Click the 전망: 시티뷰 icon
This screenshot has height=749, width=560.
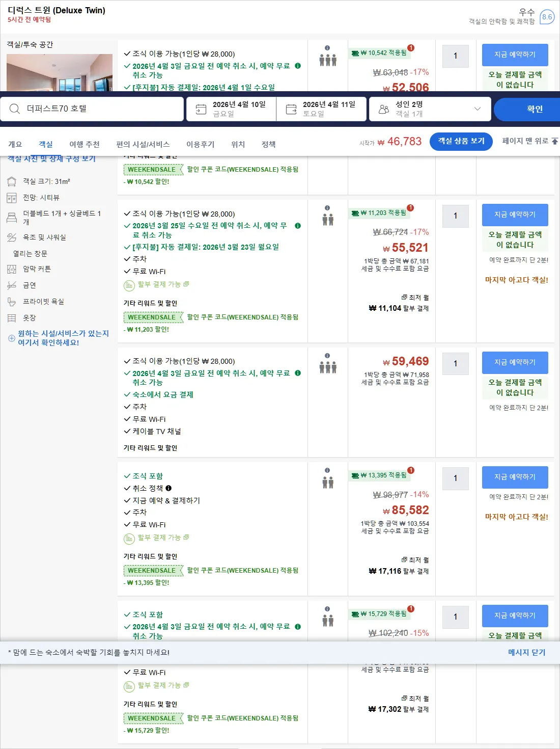[x=12, y=198]
